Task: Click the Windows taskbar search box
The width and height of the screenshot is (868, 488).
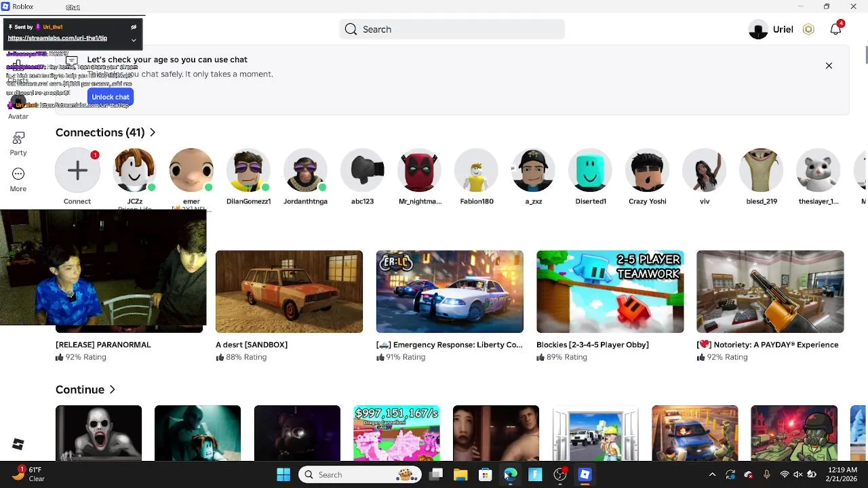Action: point(360,474)
